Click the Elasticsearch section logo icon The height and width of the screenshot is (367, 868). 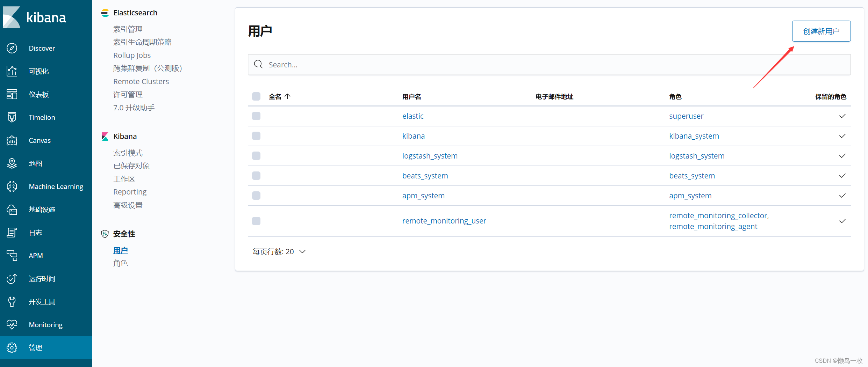[x=105, y=13]
